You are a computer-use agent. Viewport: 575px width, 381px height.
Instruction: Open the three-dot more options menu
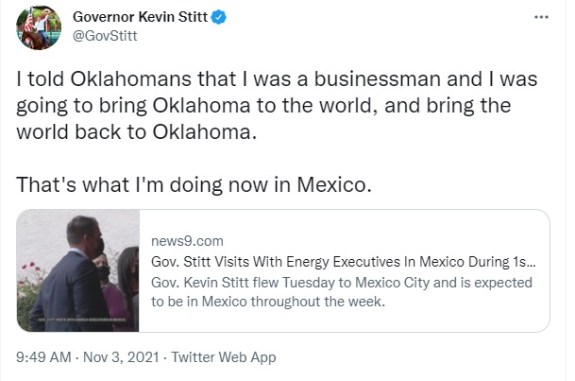(x=541, y=17)
